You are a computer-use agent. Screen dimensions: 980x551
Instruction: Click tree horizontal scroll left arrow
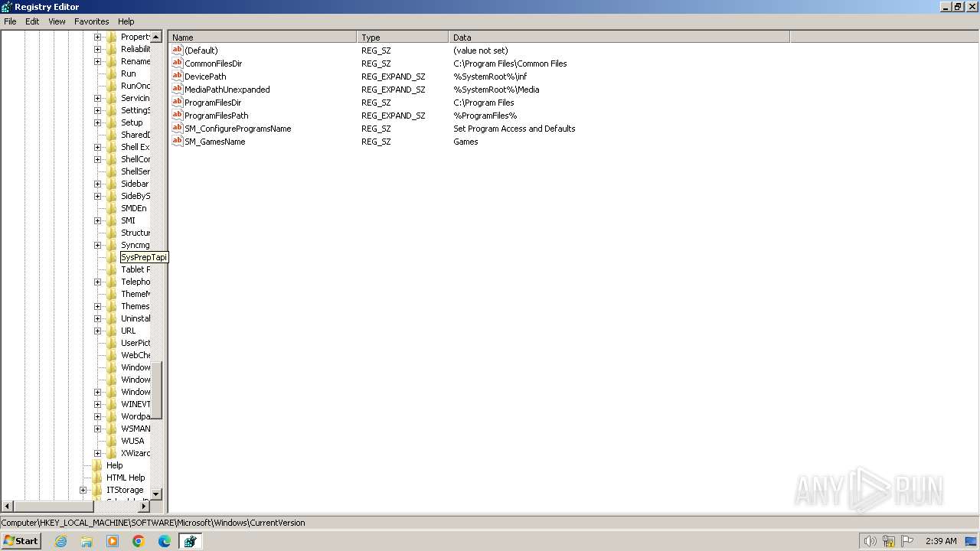coord(8,507)
